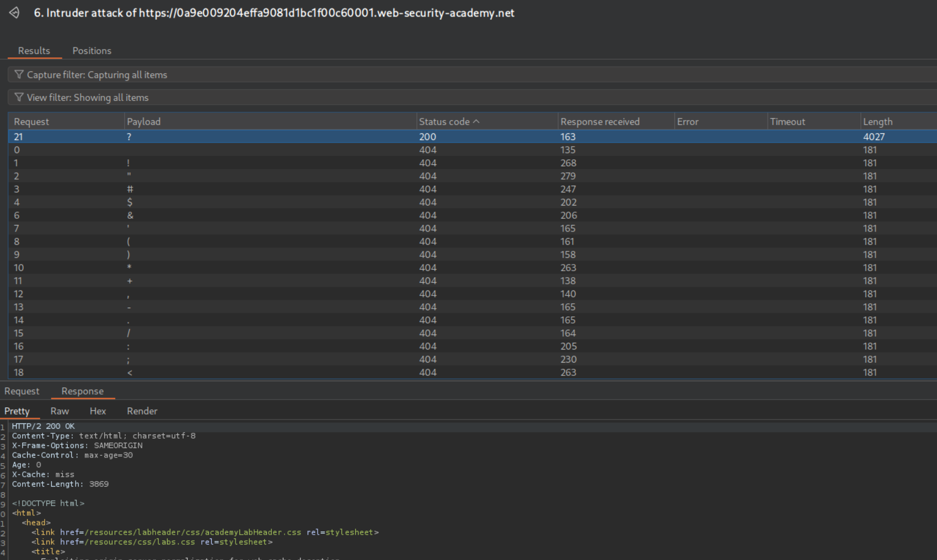Sort results by Payload column header

[x=143, y=122]
